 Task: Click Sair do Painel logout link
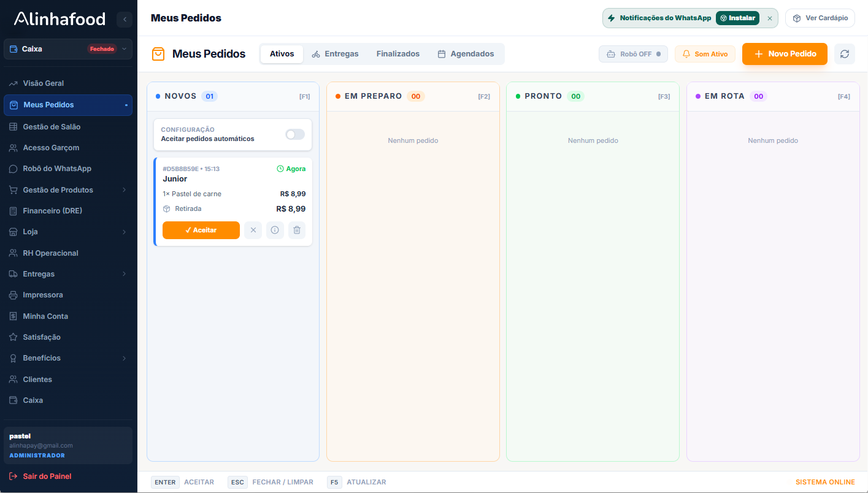coord(47,476)
